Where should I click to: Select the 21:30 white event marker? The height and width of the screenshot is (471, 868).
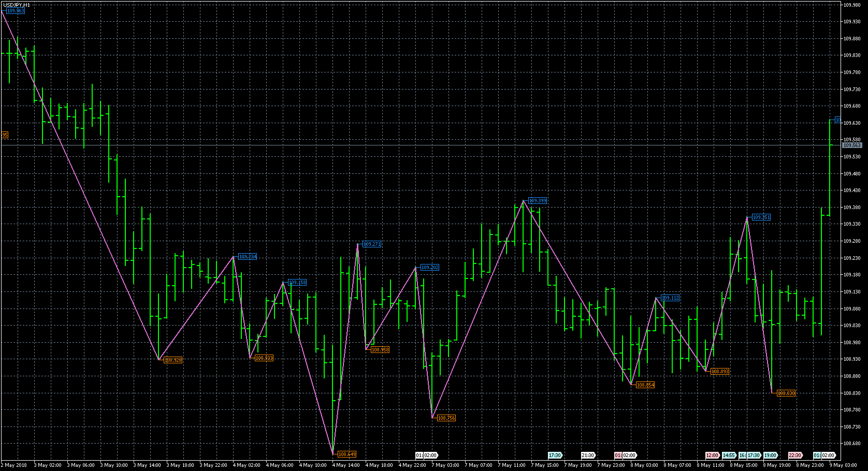point(587,455)
